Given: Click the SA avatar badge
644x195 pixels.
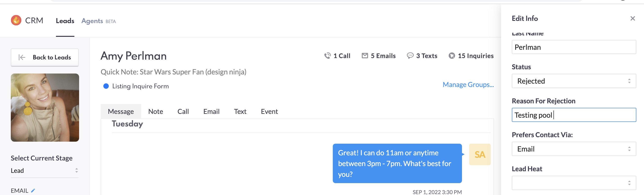Looking at the screenshot, I should [x=480, y=154].
